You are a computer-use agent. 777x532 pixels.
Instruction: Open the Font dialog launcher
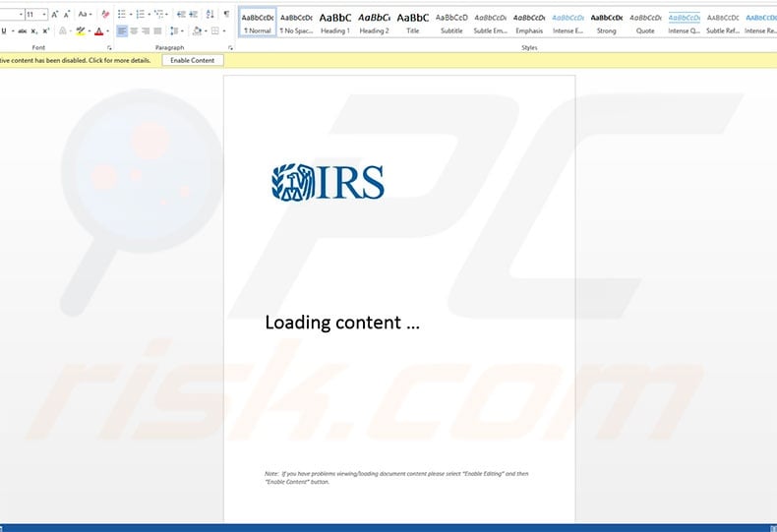(x=109, y=48)
